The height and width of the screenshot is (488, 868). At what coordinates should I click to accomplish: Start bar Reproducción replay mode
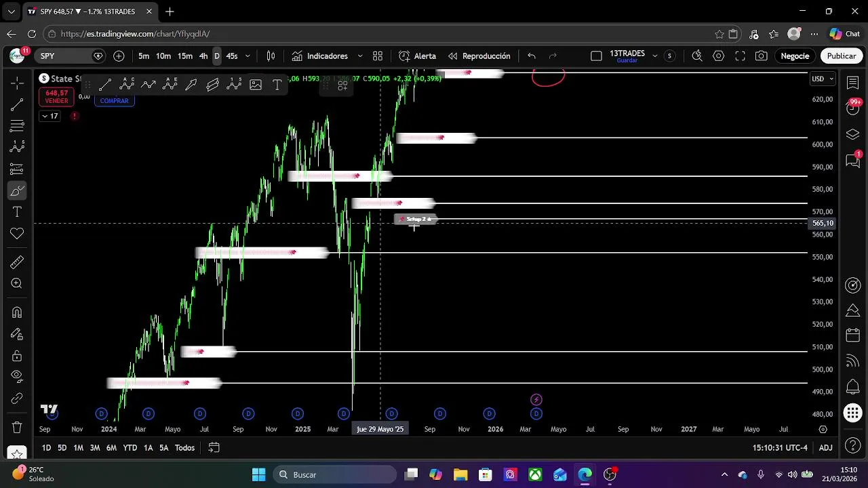coord(479,56)
